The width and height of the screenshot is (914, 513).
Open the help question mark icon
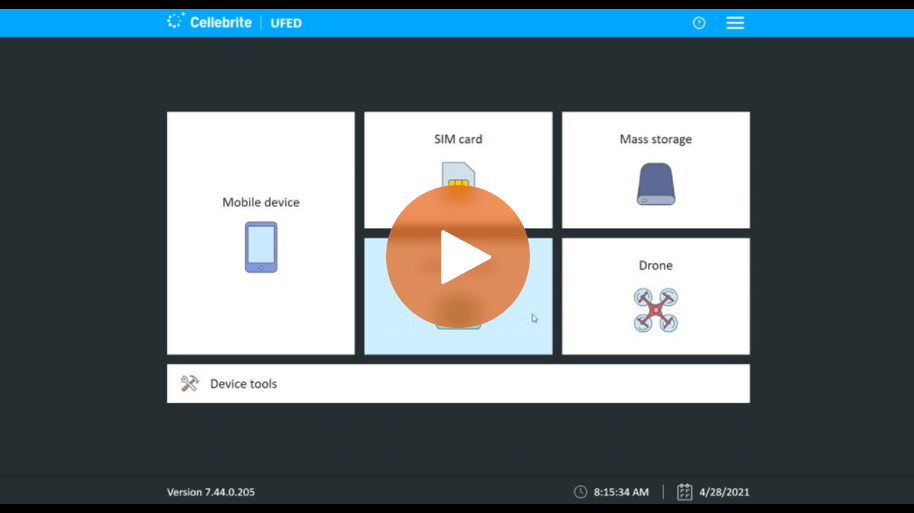699,23
